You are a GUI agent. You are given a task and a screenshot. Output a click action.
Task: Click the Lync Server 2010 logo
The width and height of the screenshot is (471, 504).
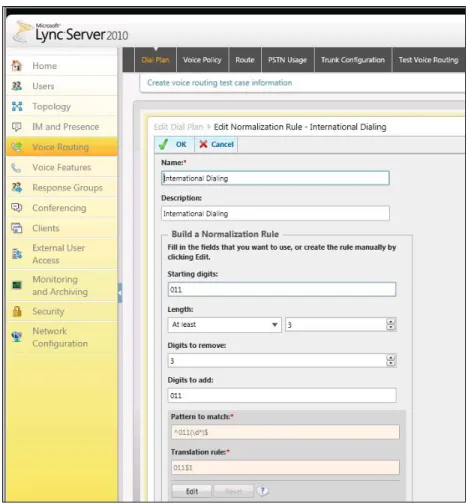point(71,33)
